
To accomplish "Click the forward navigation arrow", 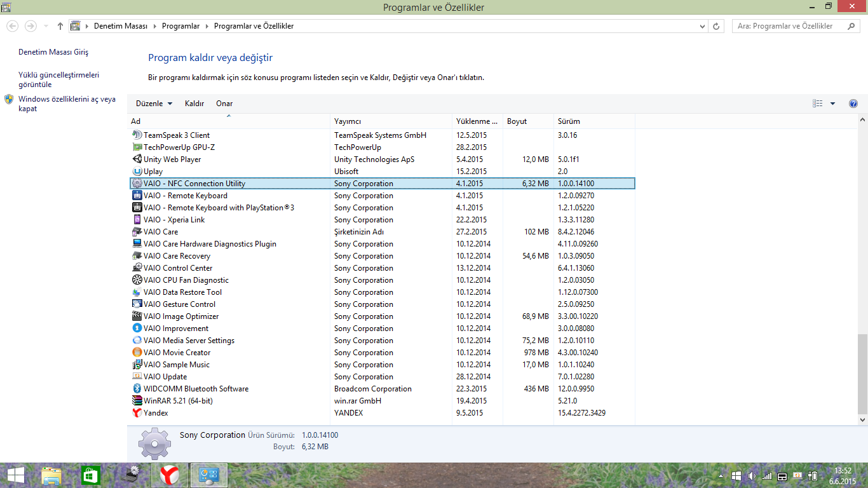I will point(31,26).
